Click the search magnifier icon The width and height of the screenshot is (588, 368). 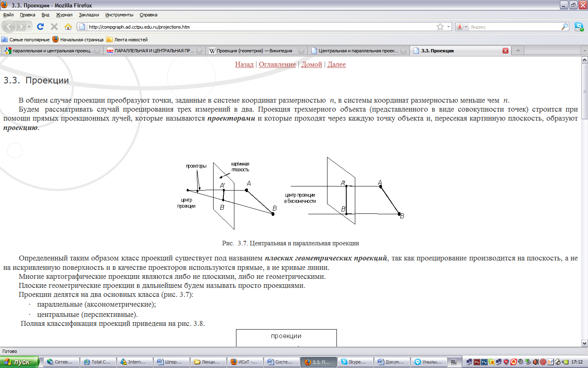pyautogui.click(x=565, y=27)
